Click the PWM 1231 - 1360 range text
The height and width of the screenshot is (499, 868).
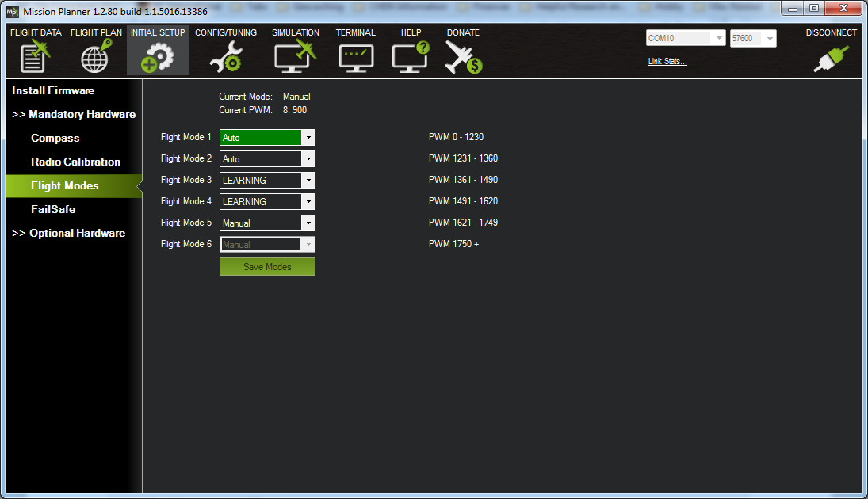(464, 158)
